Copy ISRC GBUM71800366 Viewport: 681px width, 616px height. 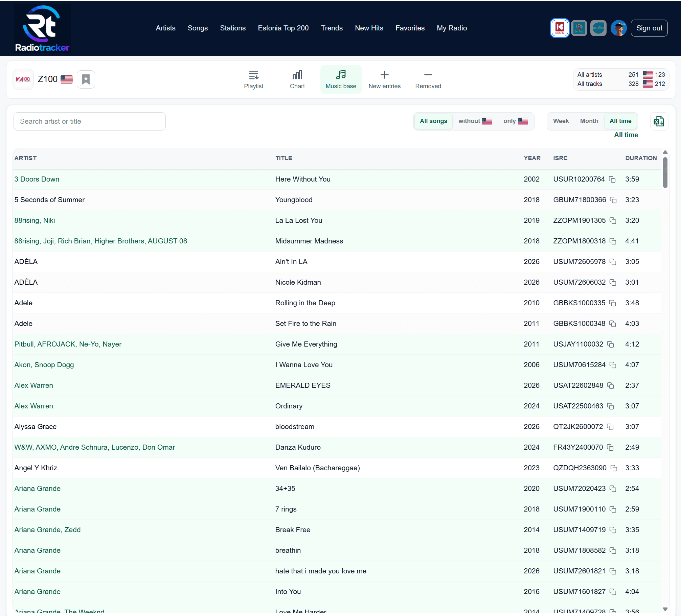click(613, 200)
